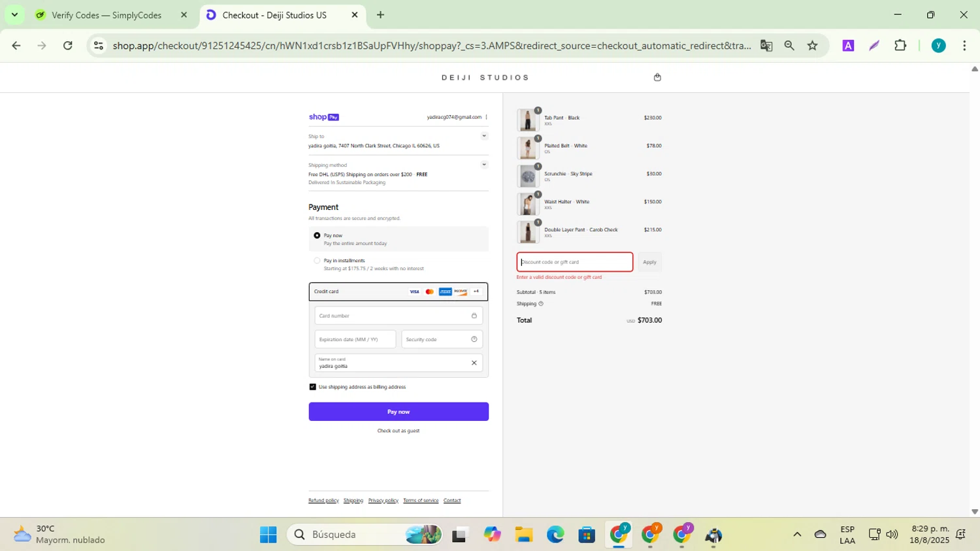The image size is (980, 551).
Task: Select the Checkout Deiji Studios US tab
Action: pos(274,15)
